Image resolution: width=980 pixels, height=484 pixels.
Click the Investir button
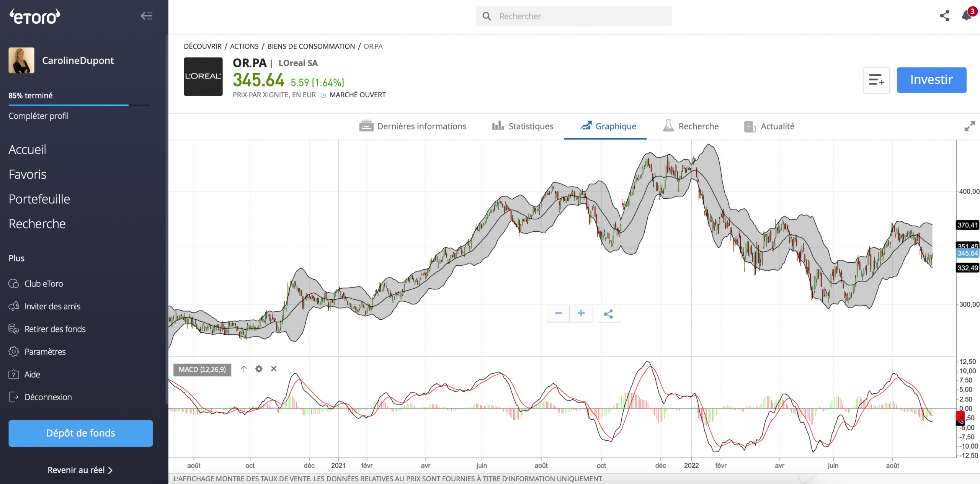(931, 80)
